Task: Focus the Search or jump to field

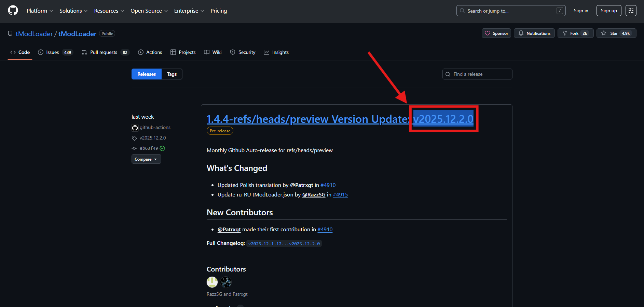Action: 511,11
